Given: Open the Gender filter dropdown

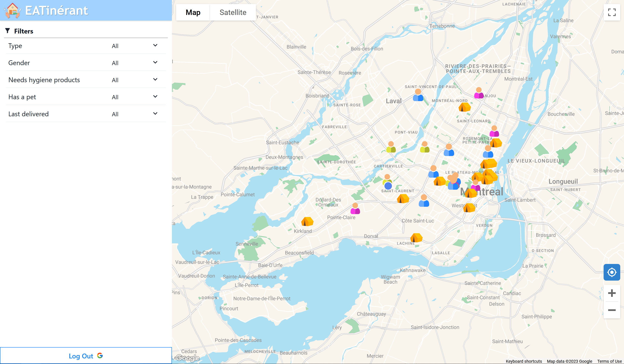Looking at the screenshot, I should 135,63.
